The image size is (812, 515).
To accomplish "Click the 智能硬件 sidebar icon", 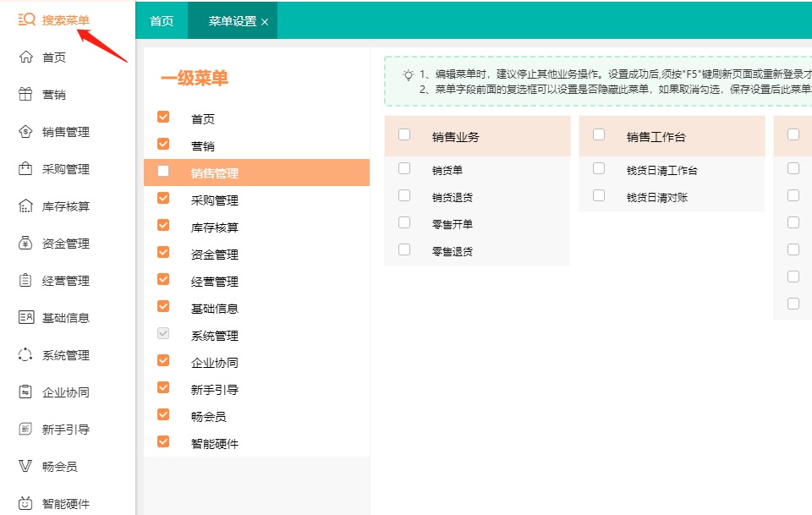I will (x=25, y=504).
